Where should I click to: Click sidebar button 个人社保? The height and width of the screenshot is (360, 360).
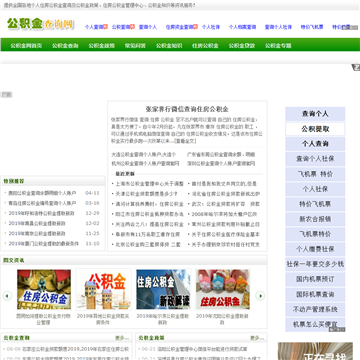point(315,189)
